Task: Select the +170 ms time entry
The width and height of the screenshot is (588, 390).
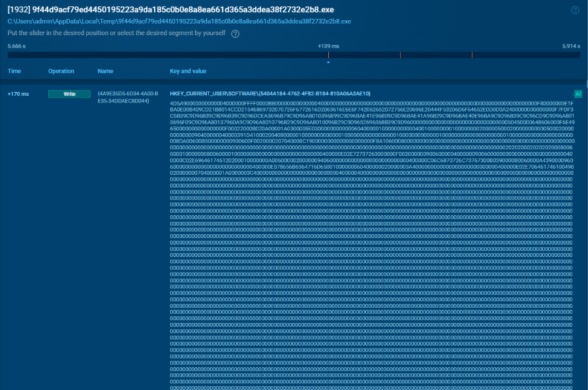Action: pyautogui.click(x=18, y=94)
